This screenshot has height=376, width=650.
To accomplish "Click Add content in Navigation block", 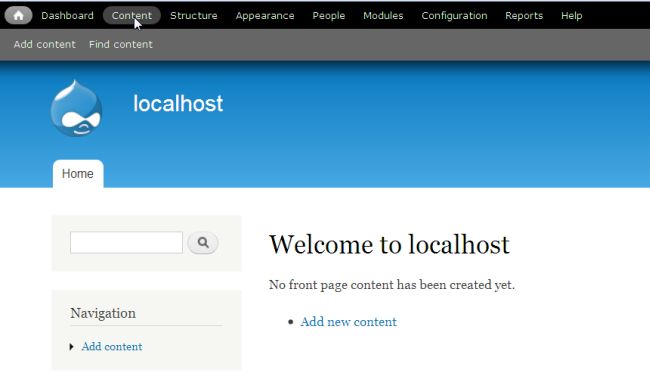I will (x=112, y=347).
